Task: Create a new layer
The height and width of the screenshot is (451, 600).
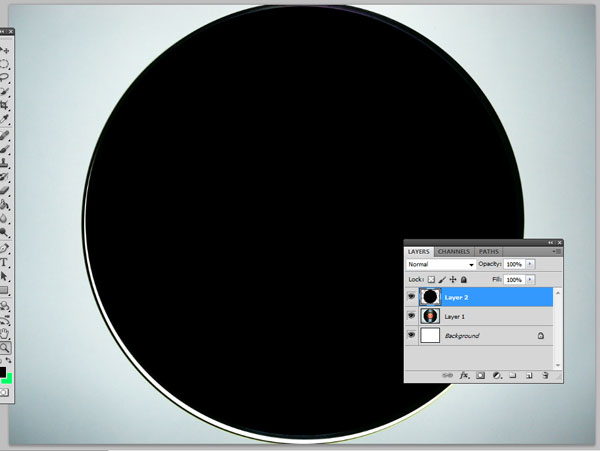Action: point(529,376)
